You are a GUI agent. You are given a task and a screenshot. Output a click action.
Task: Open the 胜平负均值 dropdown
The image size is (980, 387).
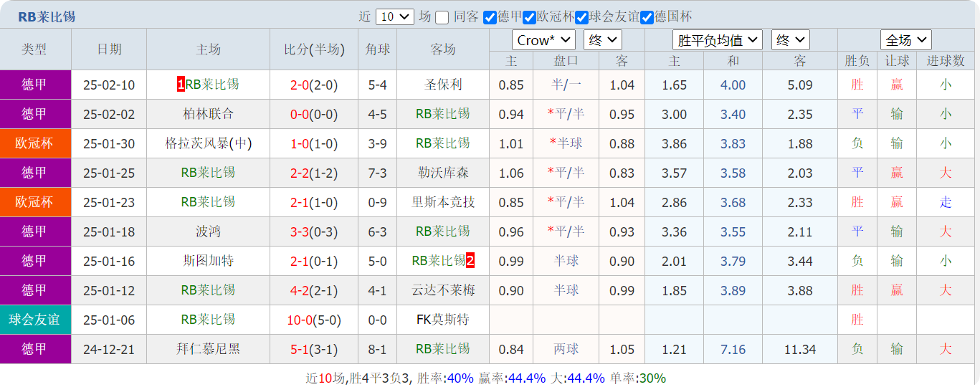pyautogui.click(x=717, y=40)
